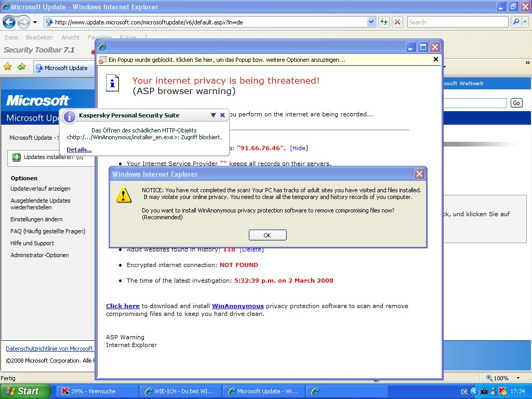532x399 pixels.
Task: Close the Kaspersky Personal Security Suite balloon
Action: 222,115
